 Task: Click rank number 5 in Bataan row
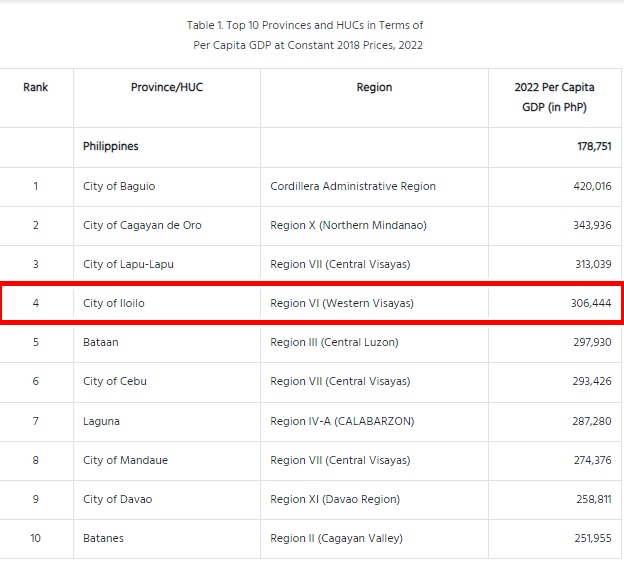click(x=36, y=342)
